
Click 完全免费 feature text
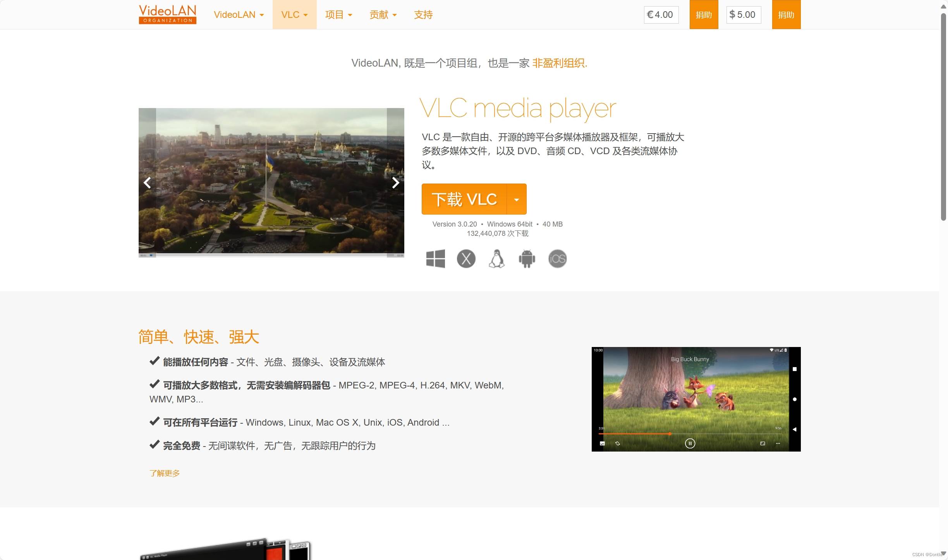(182, 446)
